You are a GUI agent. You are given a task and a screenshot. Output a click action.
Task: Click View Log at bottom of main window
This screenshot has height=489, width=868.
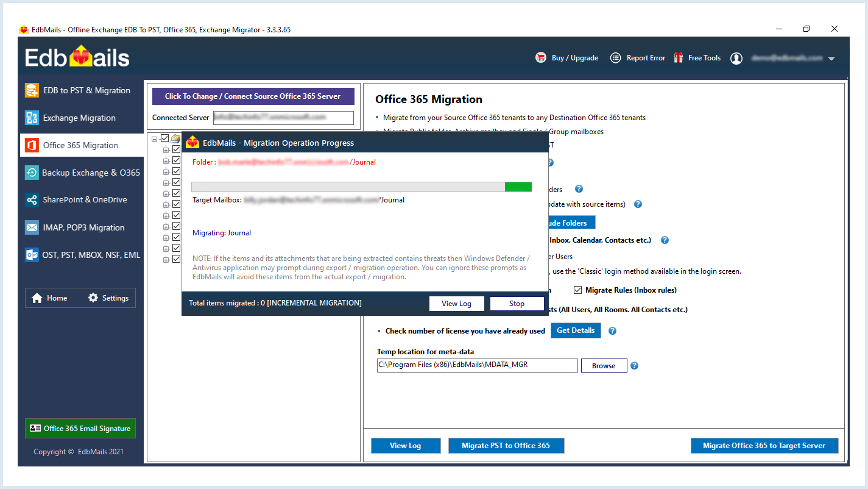click(x=406, y=446)
